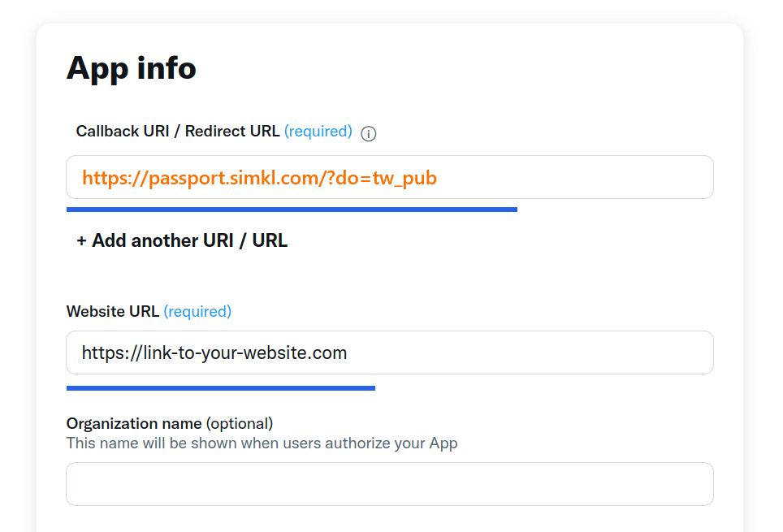The width and height of the screenshot is (783, 532).
Task: Click the blue underline below Callback URI field
Action: [292, 210]
